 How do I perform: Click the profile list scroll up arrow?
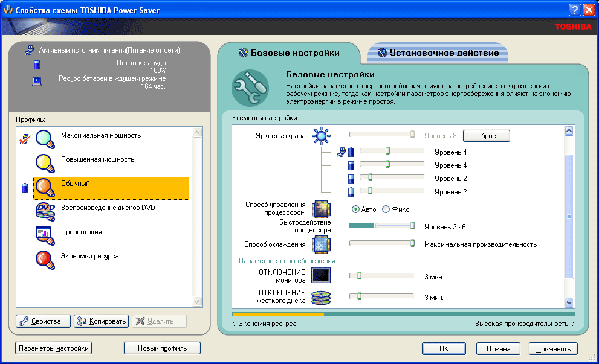click(197, 133)
